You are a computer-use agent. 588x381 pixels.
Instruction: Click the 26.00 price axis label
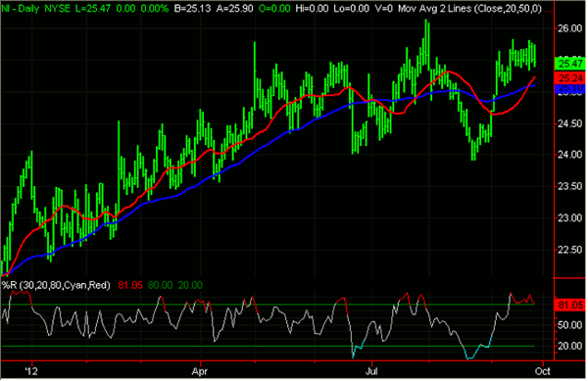coord(569,28)
